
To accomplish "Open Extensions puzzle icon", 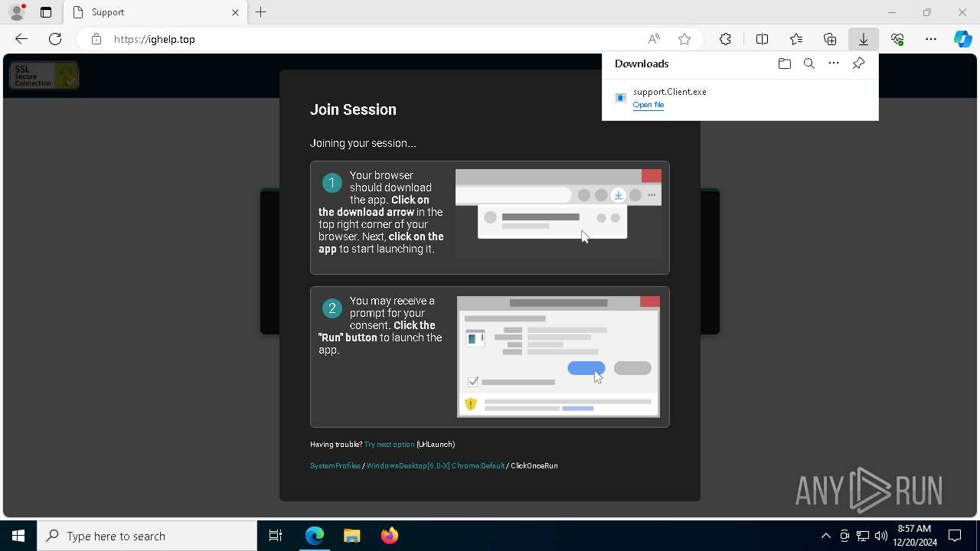I will (x=725, y=39).
